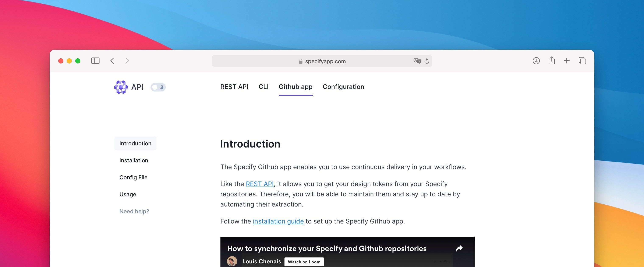This screenshot has width=644, height=267.
Task: Click the Introduction page heading
Action: click(x=250, y=144)
